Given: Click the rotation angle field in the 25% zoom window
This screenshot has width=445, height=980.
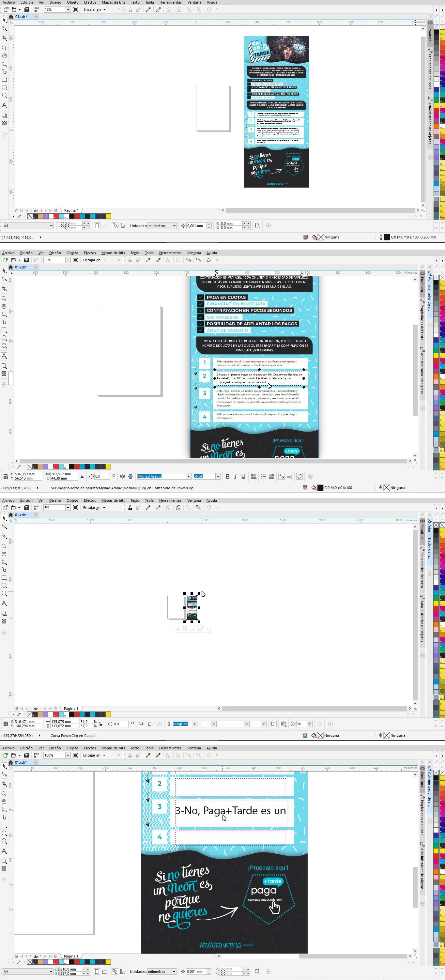Looking at the screenshot, I should (102, 476).
